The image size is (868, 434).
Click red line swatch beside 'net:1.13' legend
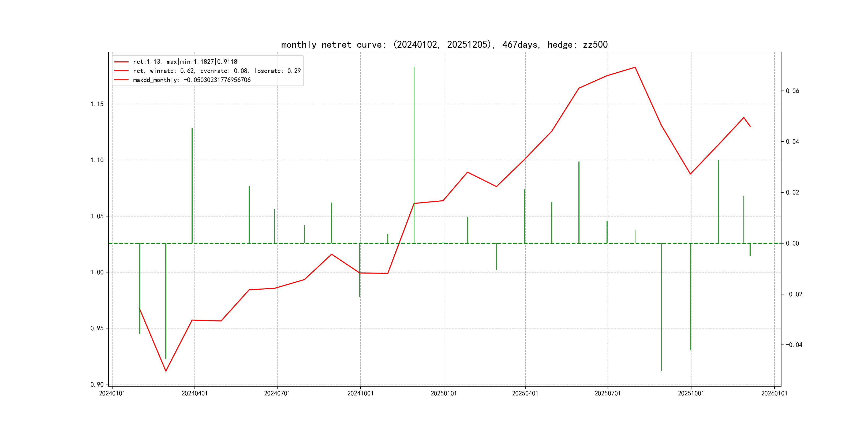point(121,62)
